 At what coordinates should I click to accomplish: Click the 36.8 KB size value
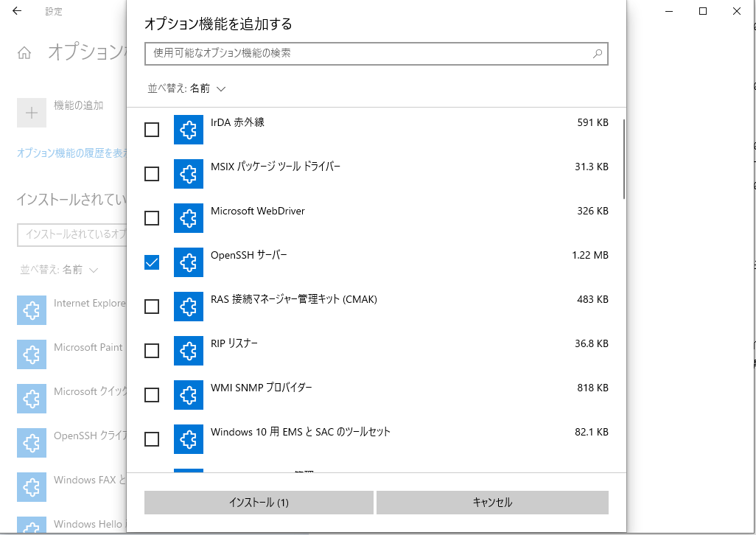tap(591, 343)
